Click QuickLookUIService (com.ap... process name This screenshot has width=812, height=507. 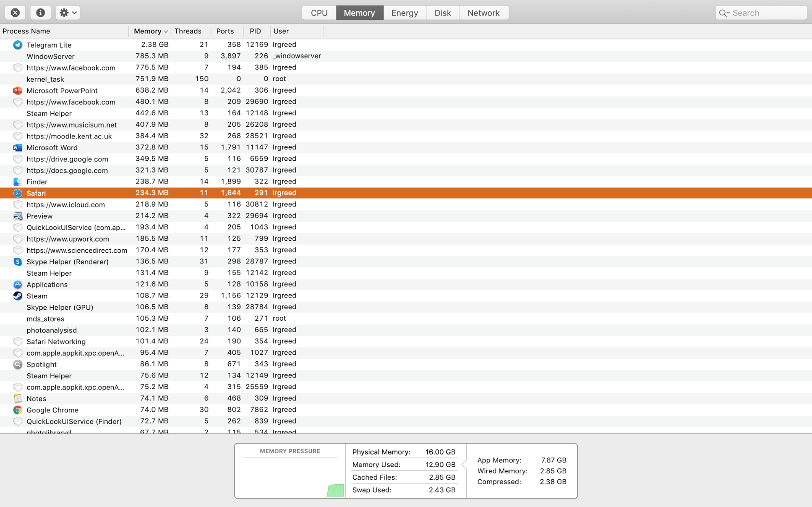coord(76,227)
